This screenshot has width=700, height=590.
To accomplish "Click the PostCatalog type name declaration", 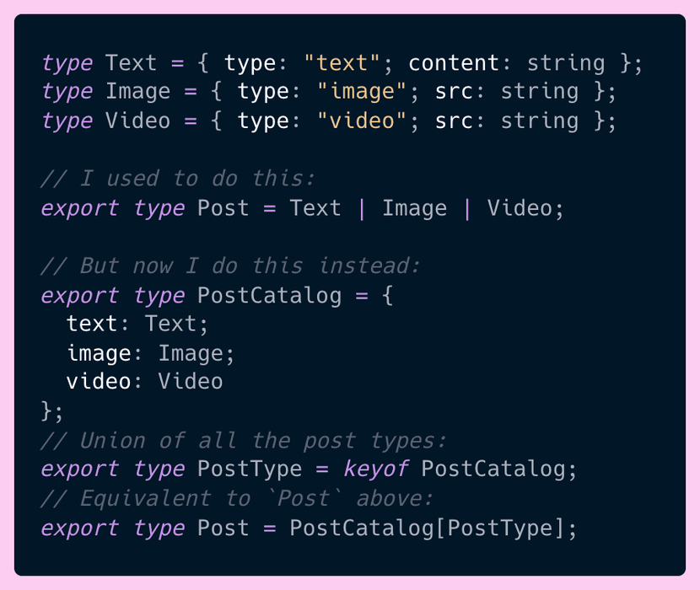I will tap(269, 296).
